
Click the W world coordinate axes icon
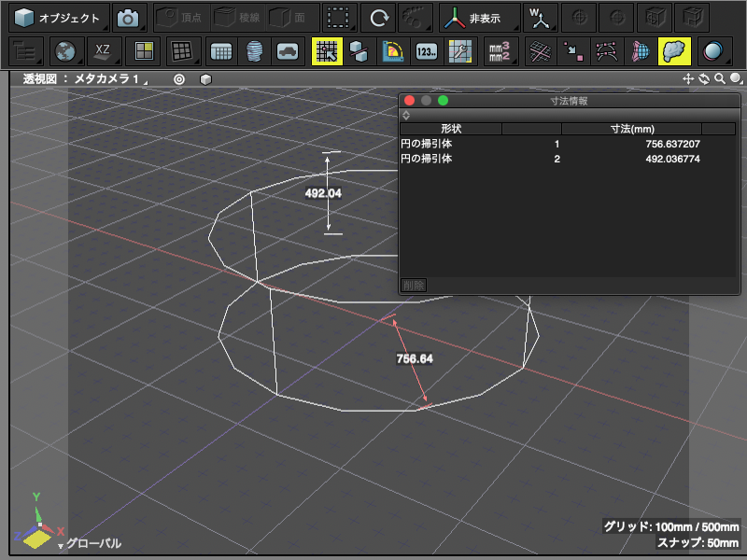[541, 18]
